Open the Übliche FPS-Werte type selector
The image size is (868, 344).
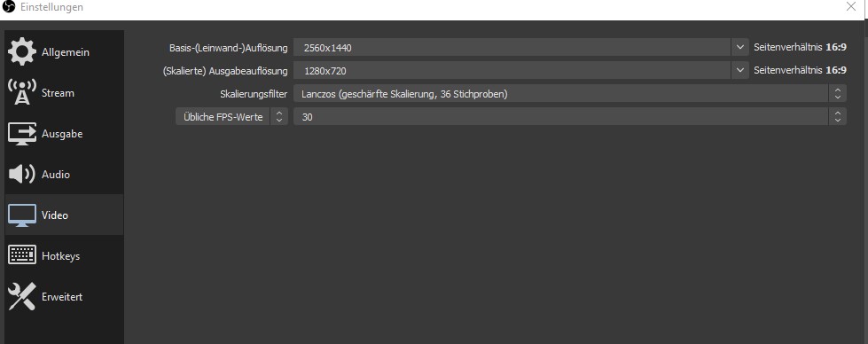tap(231, 116)
